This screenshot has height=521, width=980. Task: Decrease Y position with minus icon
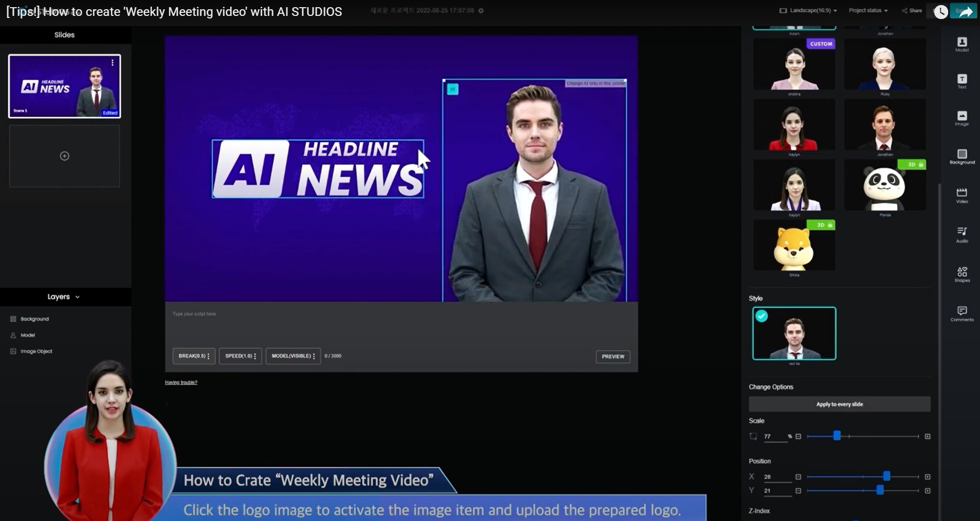(x=798, y=491)
